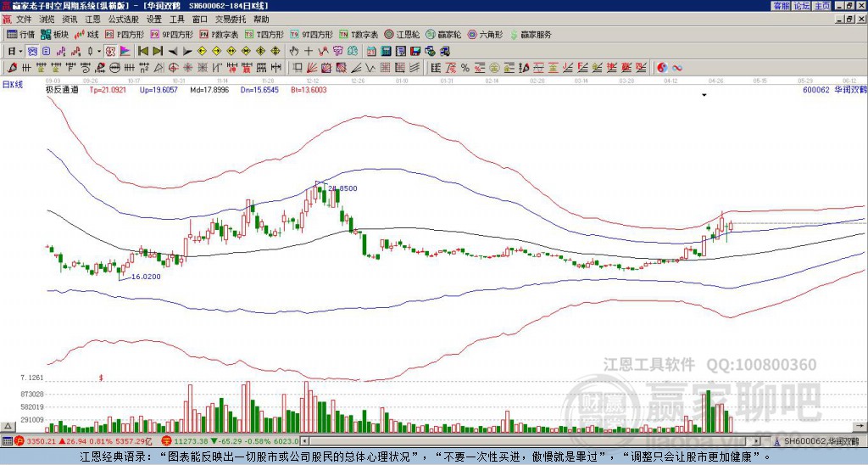Click the horizontal scrollbar left arrow
The image size is (868, 465).
(303, 441)
